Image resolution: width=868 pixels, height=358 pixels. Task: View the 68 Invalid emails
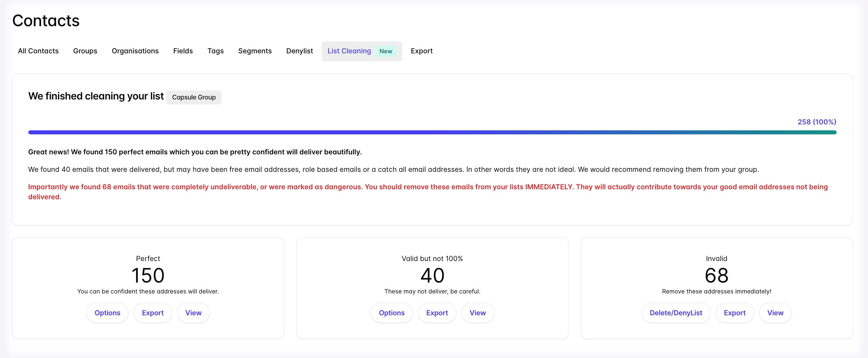pyautogui.click(x=775, y=313)
